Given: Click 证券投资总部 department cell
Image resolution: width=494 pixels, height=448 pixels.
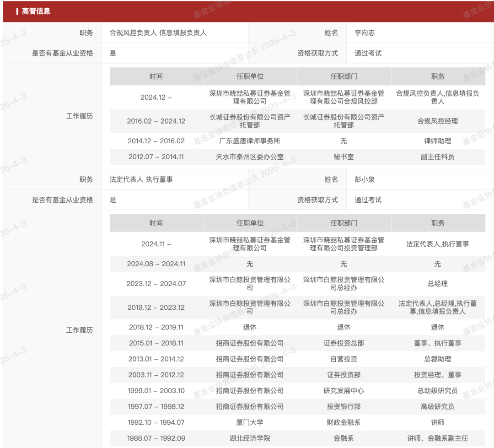Looking at the screenshot, I should (x=344, y=343).
